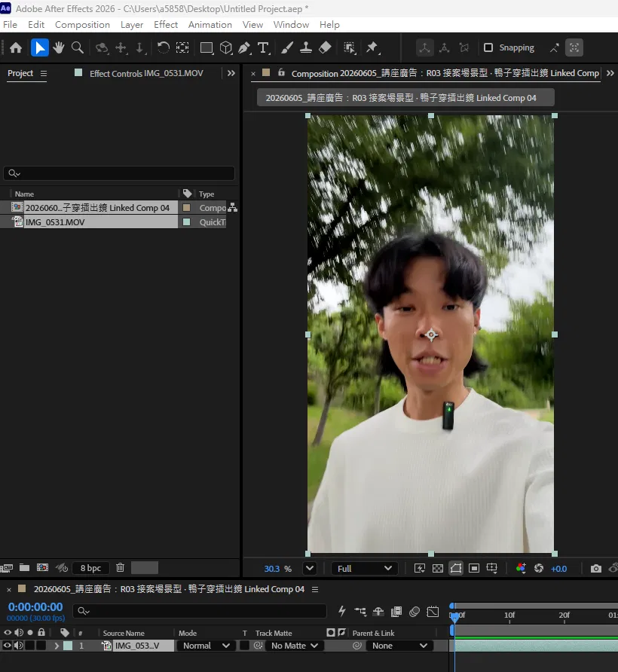Take a snapshot with the camera icon

tap(595, 569)
